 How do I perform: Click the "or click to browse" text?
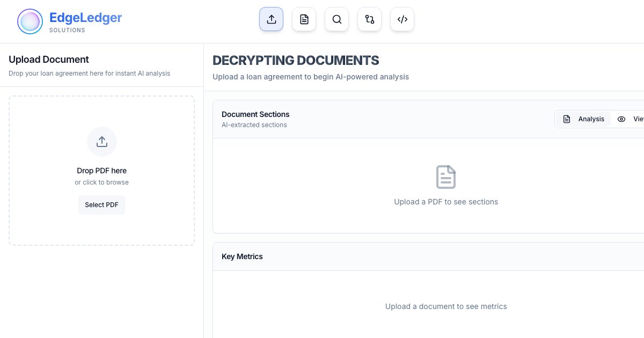(102, 182)
